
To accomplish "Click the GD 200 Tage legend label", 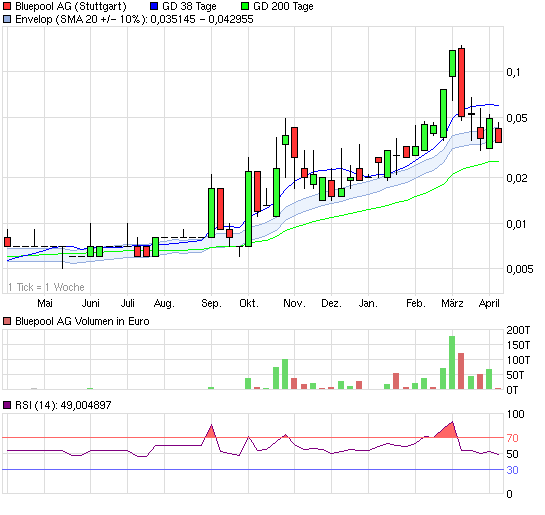I will 283,6.
